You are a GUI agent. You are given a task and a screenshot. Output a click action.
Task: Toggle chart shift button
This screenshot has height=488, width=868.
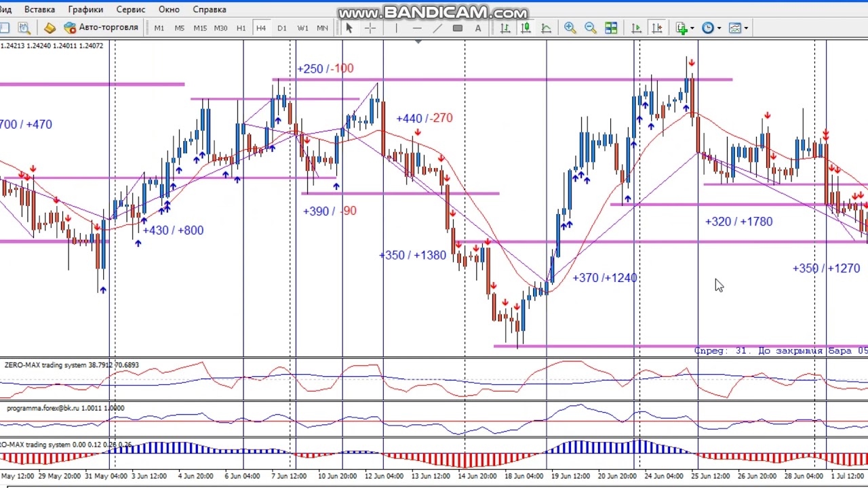point(656,28)
